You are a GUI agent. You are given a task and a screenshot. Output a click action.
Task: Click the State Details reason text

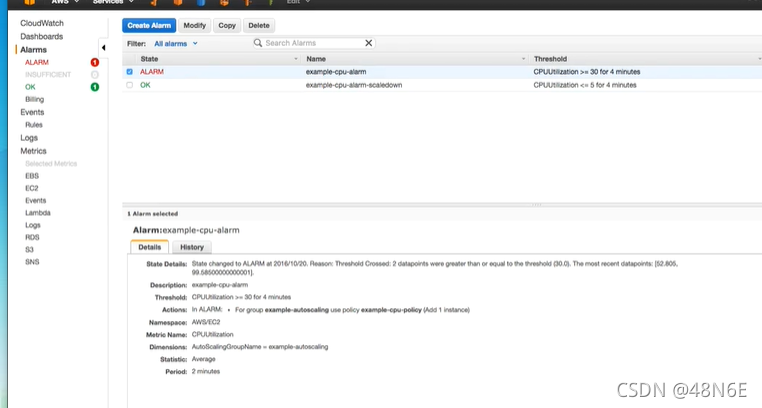coord(434,268)
